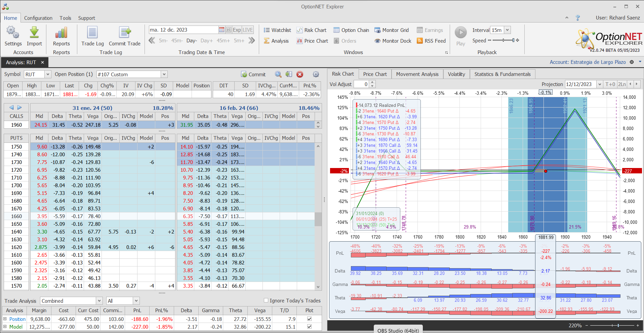Go to next expiration with right blue arrow

click(x=19, y=108)
